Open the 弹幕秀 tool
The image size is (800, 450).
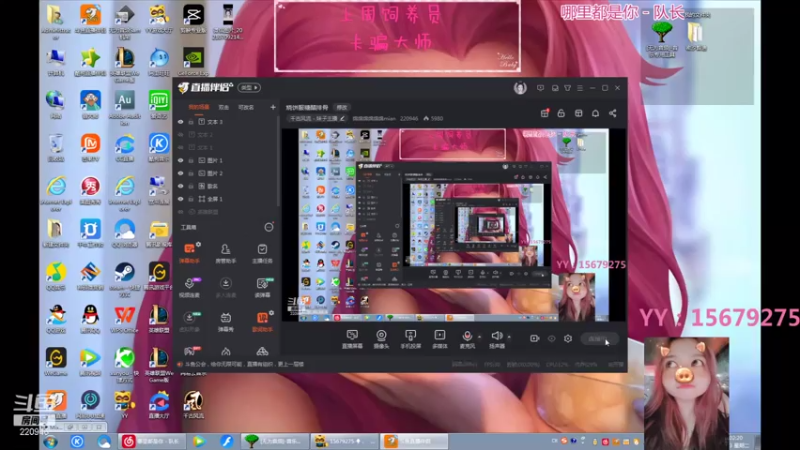click(x=226, y=321)
